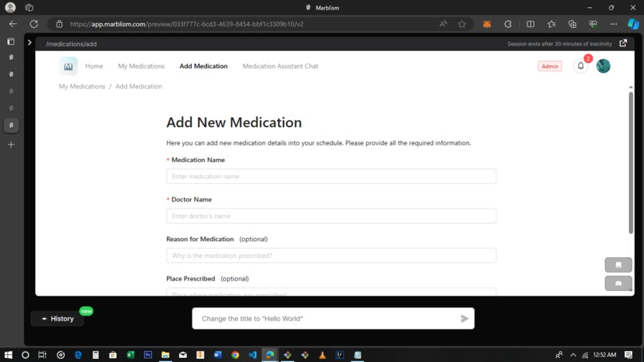
Task: Click the floating Discord button
Action: pyautogui.click(x=618, y=284)
